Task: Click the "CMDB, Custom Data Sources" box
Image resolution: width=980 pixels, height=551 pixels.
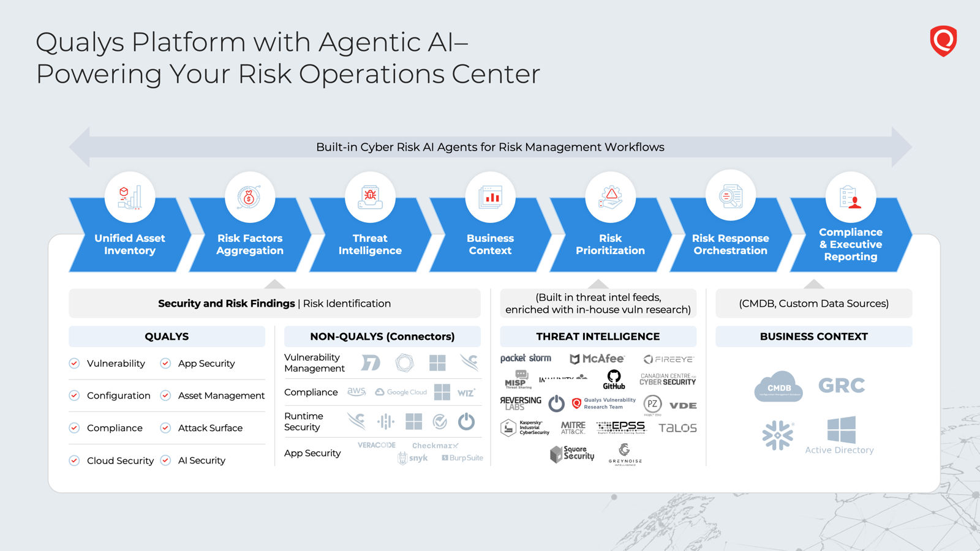Action: pyautogui.click(x=814, y=303)
